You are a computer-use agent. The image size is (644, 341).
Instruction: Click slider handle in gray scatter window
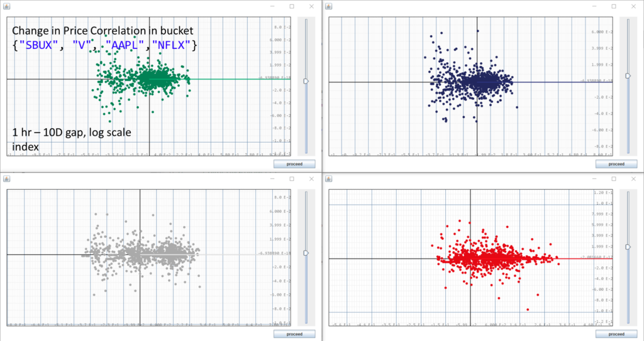pos(306,253)
